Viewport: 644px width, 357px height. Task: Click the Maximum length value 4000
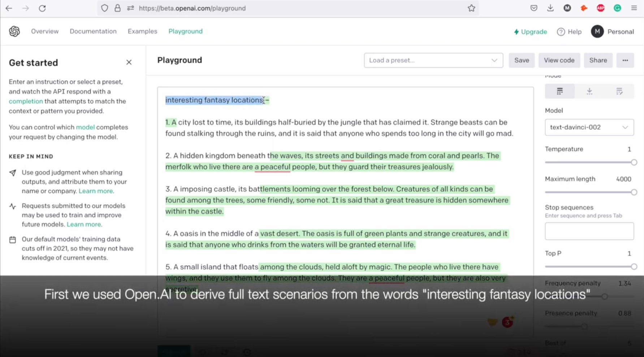point(624,179)
